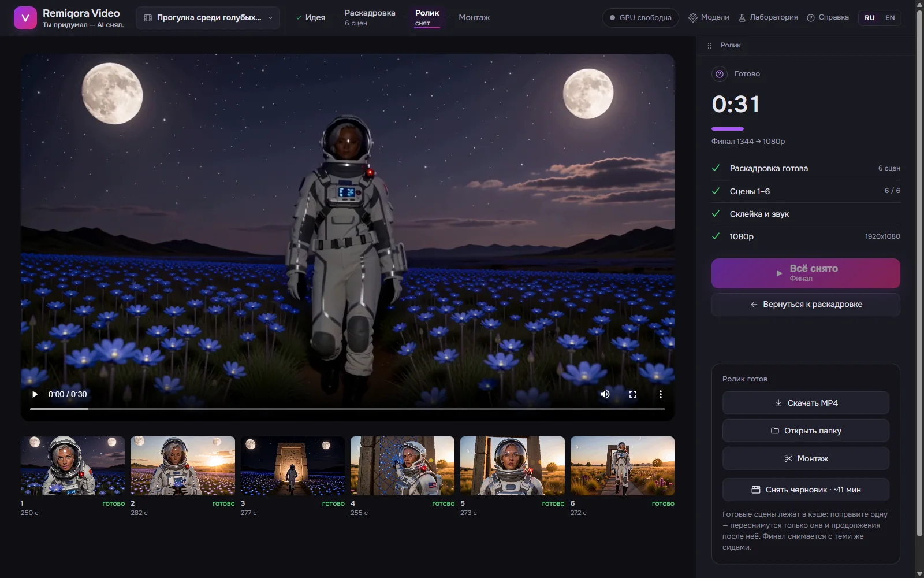Click the Готово status question icon
924x578 pixels.
pyautogui.click(x=720, y=74)
